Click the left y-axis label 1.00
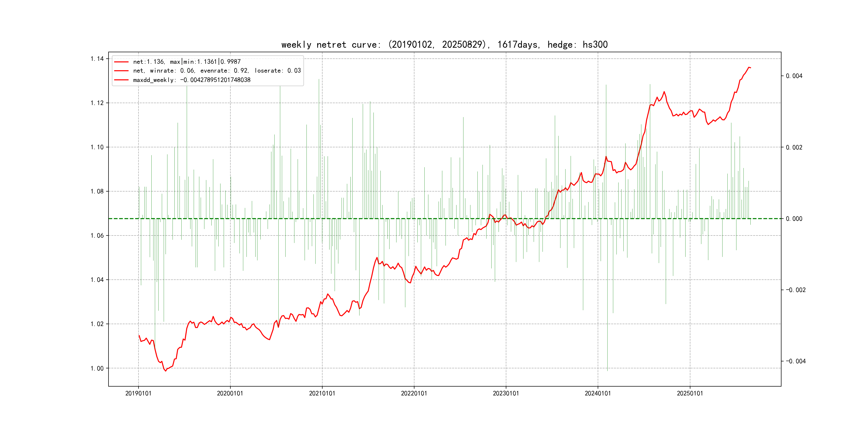Screen dimensions: 868x434 (97, 368)
